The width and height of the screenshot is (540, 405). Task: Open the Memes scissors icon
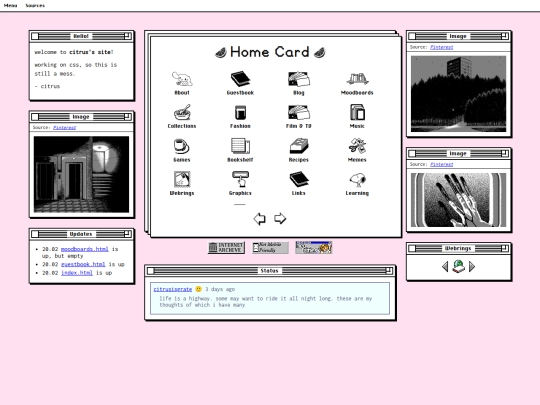(x=357, y=146)
